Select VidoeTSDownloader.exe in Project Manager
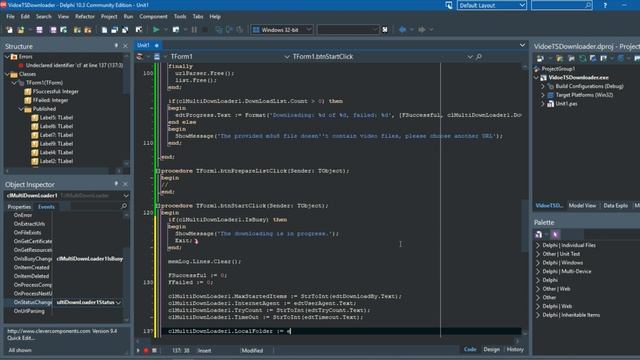640x360 pixels. [x=578, y=78]
